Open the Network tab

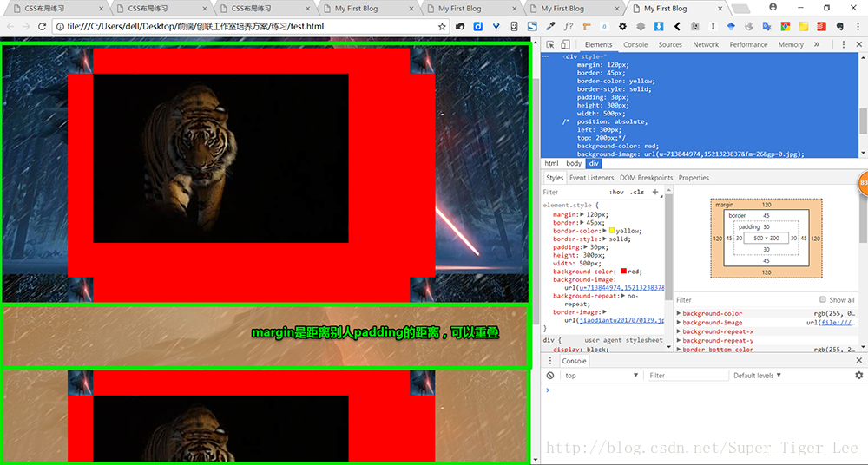coord(706,45)
